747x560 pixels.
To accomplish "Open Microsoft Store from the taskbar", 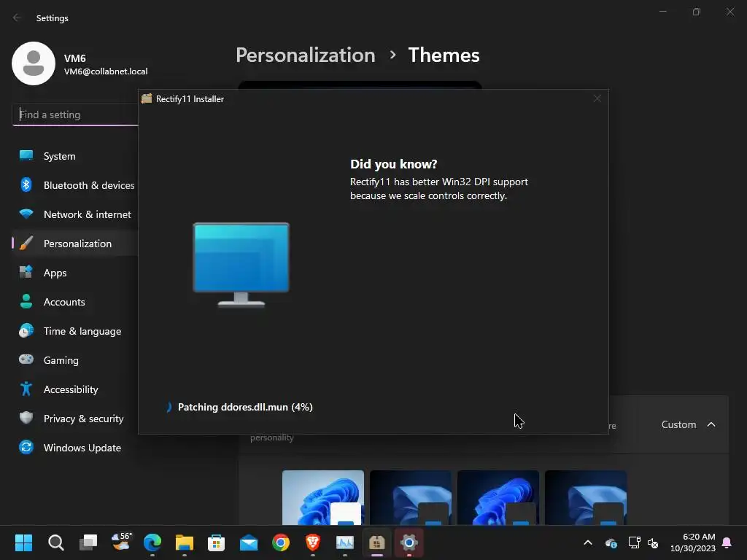I will point(216,542).
